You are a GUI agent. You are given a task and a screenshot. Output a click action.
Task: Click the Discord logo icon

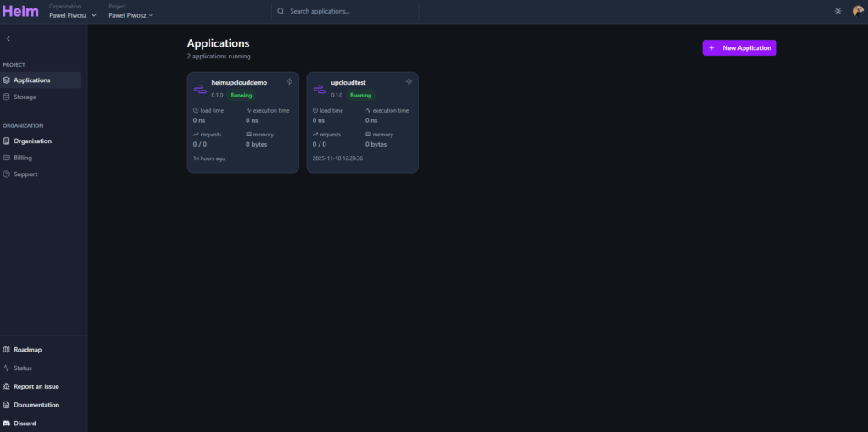click(x=7, y=424)
